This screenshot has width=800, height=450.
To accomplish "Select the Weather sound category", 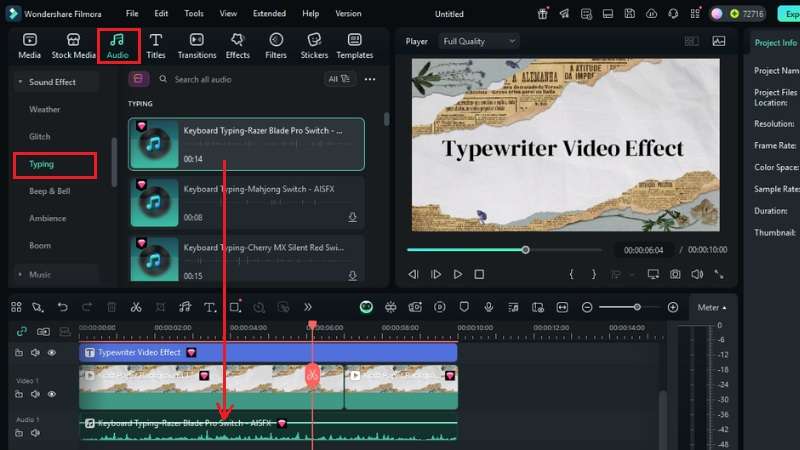I will [44, 109].
